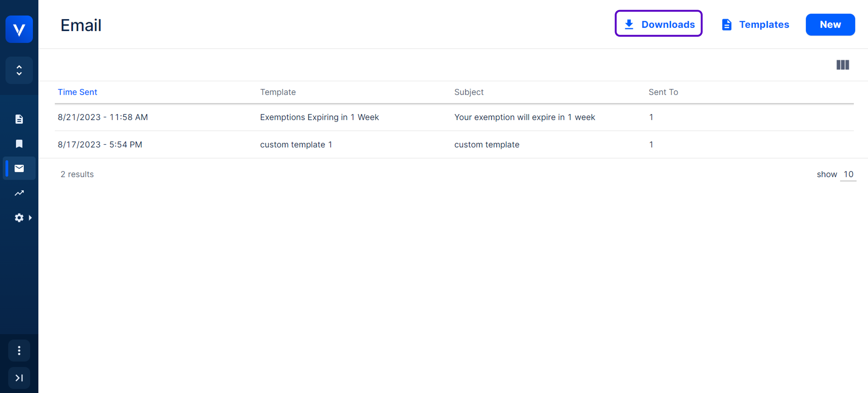Viewport: 868px width, 393px height.
Task: Click the Template column header
Action: pyautogui.click(x=278, y=92)
